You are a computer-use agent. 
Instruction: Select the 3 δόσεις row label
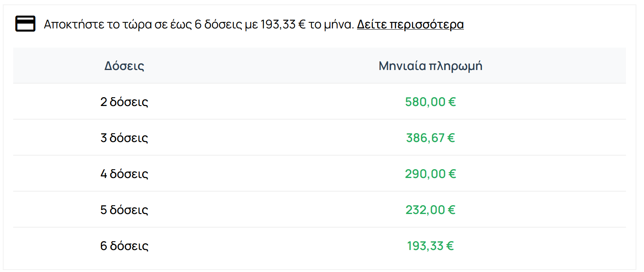tap(124, 138)
